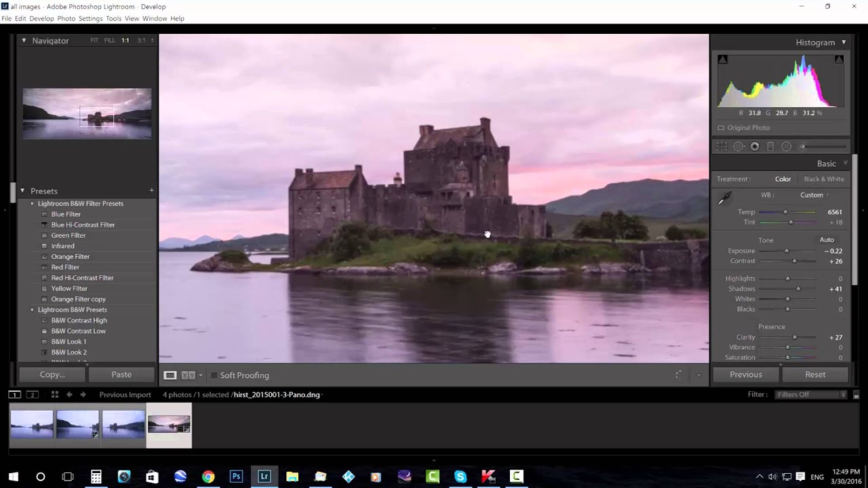Select the Adjustment Brush tool
Image resolution: width=868 pixels, height=488 pixels.
823,146
